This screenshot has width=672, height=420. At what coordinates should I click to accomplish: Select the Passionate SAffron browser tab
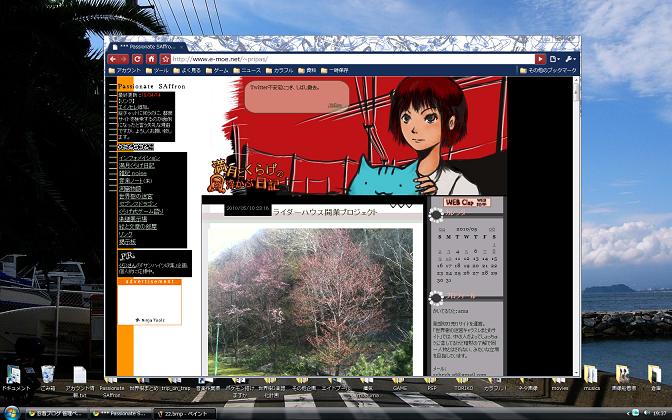(x=149, y=47)
